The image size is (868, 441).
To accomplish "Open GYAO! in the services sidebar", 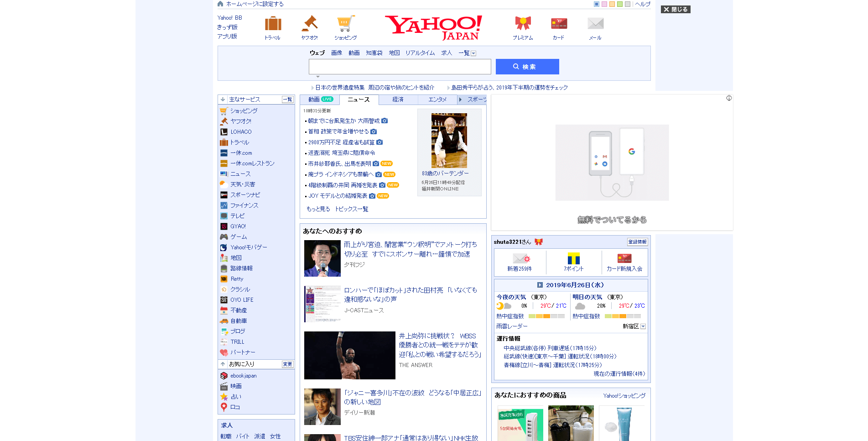I will pos(238,226).
